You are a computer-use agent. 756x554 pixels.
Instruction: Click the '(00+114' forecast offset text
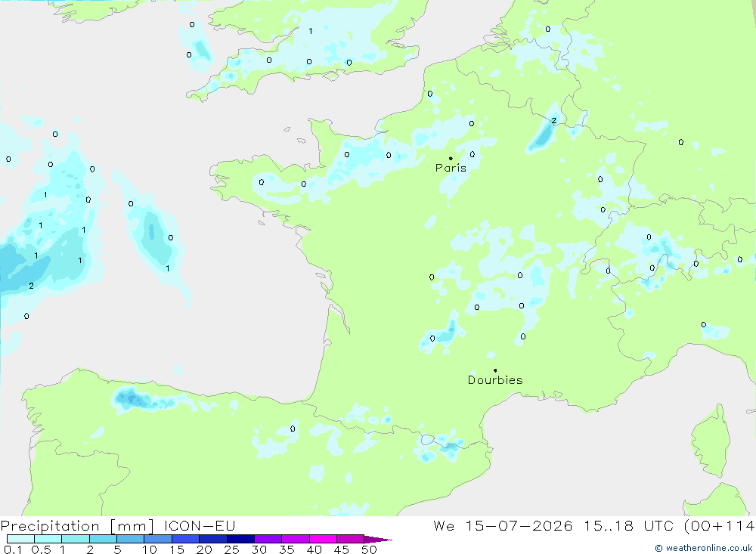(720, 526)
